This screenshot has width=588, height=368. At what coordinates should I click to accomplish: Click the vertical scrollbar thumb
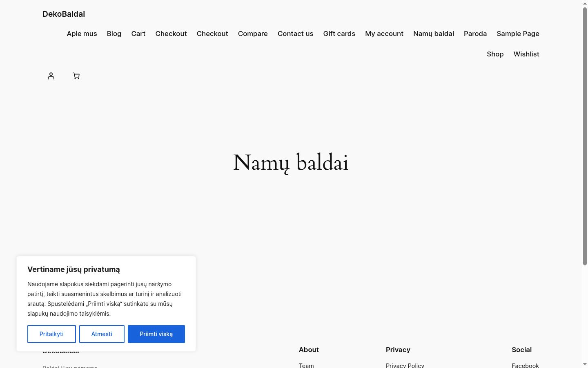585,136
